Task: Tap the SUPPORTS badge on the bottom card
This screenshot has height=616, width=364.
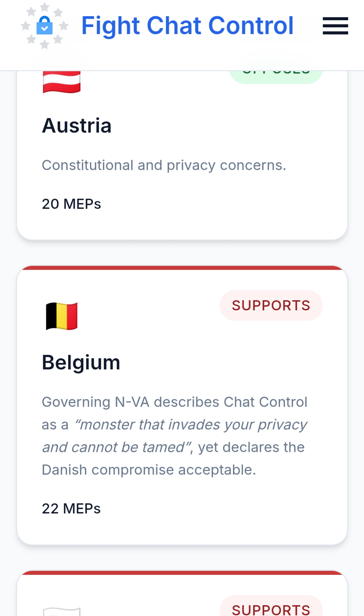Action: click(271, 609)
